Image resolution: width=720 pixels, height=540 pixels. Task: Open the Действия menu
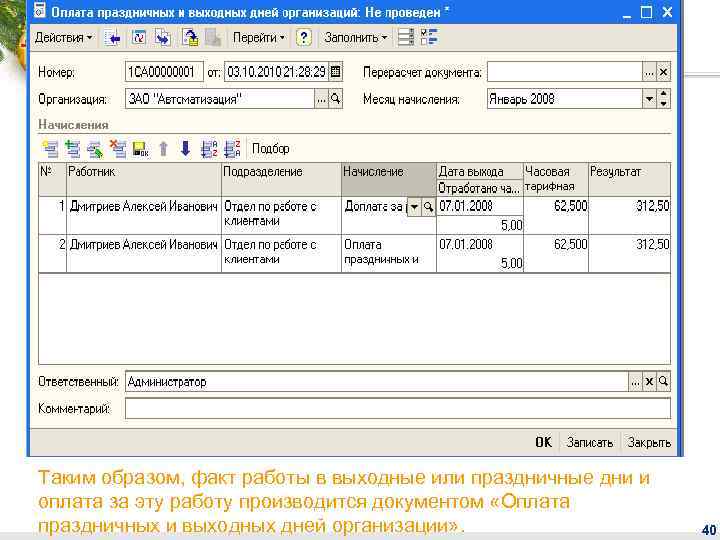(x=63, y=38)
